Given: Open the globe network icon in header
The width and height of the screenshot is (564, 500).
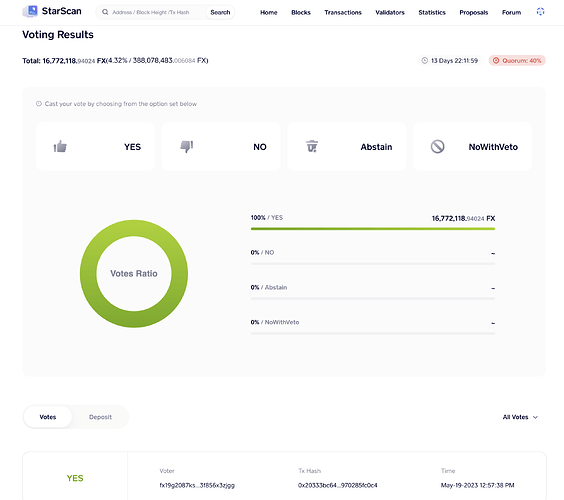Looking at the screenshot, I should point(540,12).
